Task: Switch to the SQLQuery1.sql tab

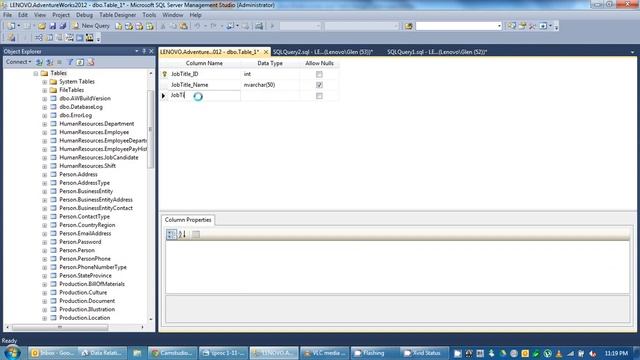Action: (x=437, y=52)
